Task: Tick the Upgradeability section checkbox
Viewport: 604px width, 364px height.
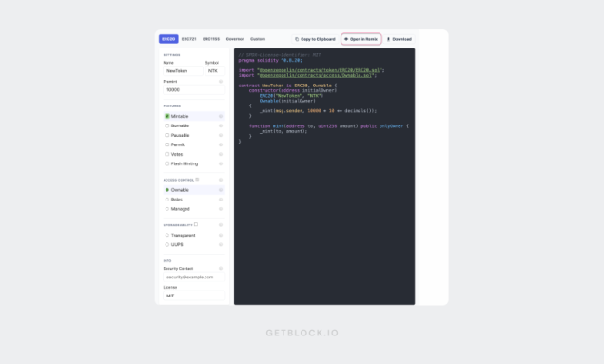Action: tap(196, 224)
